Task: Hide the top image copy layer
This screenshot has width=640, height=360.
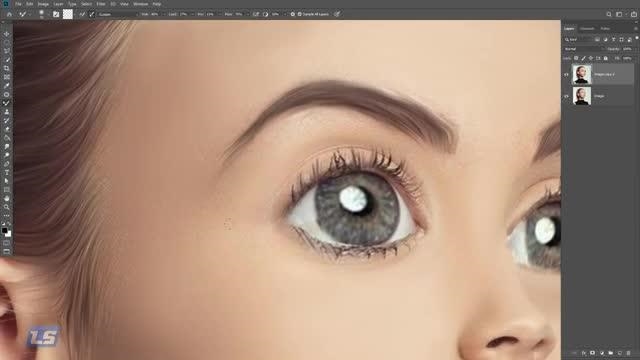Action: pyautogui.click(x=566, y=74)
